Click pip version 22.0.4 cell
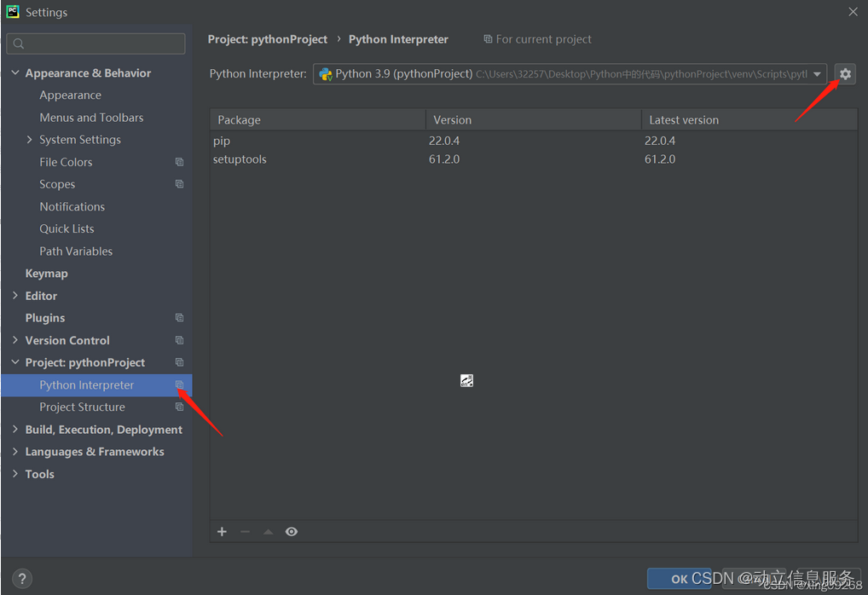 pos(444,141)
